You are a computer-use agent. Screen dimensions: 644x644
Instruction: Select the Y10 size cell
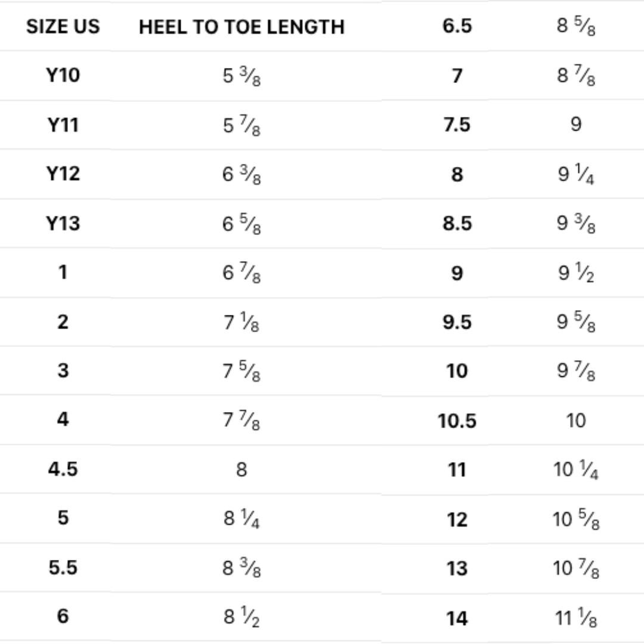pos(63,76)
